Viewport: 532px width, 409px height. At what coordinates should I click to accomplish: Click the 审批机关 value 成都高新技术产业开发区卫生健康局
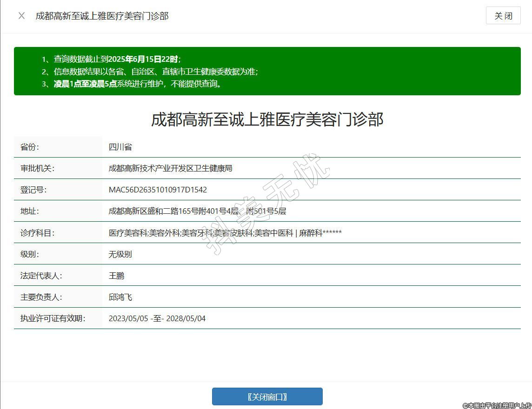click(x=170, y=168)
